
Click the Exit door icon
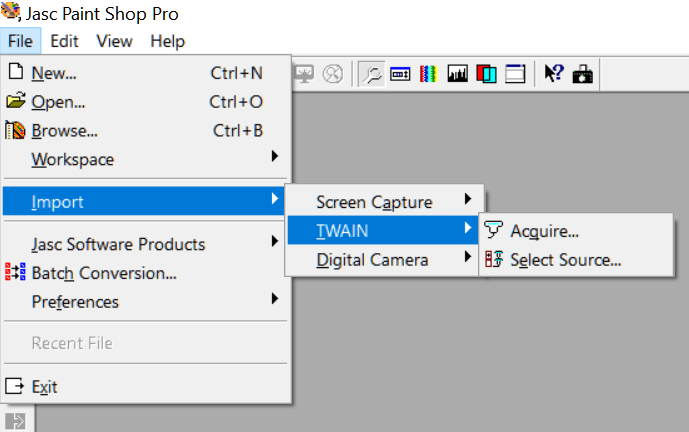click(15, 386)
